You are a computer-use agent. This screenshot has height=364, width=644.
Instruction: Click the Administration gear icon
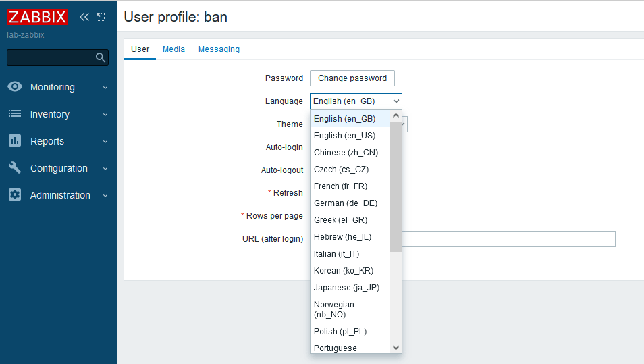(x=15, y=195)
